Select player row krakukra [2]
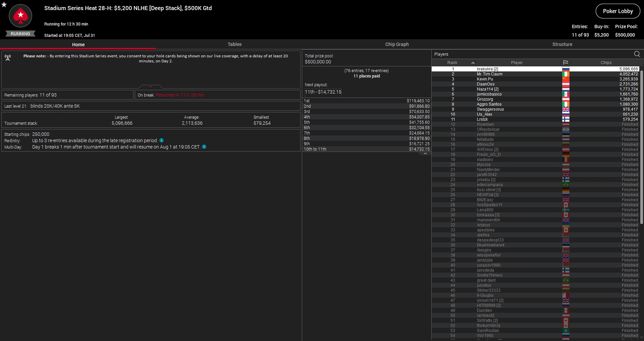644x341 pixels. pyautogui.click(x=536, y=69)
